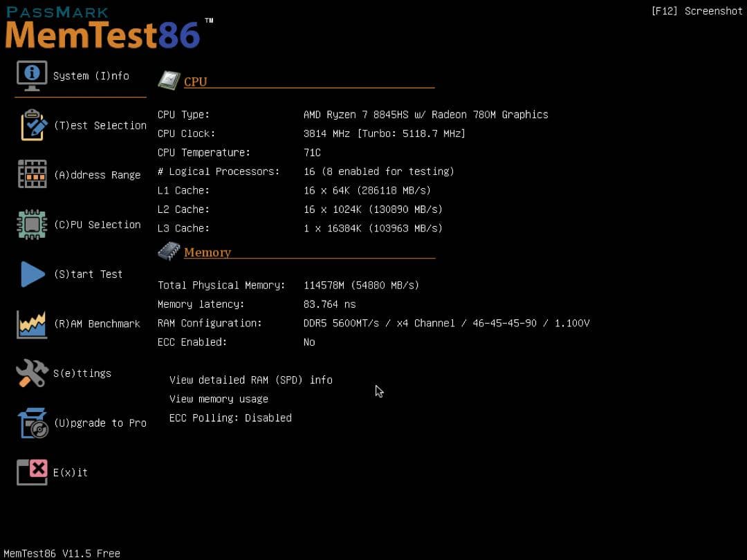Viewport: 747px width, 560px height.
Task: Click the (S)tart Test text label
Action: 88,274
